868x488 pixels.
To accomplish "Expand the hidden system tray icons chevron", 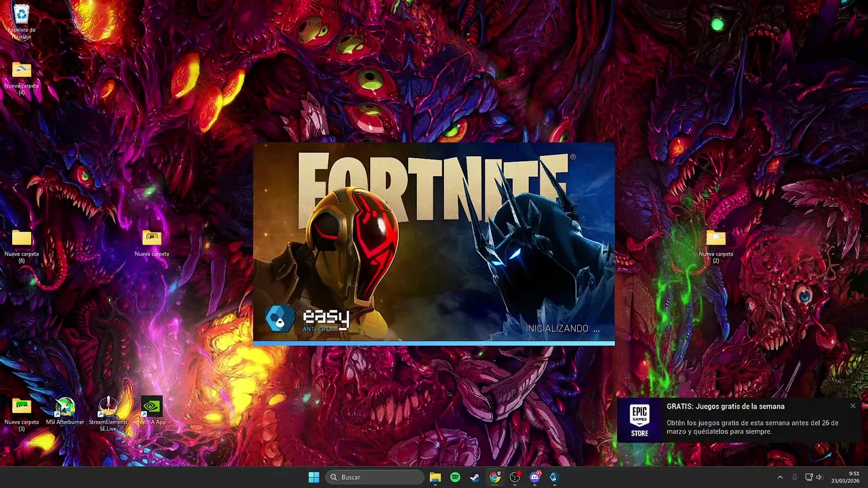I will pyautogui.click(x=780, y=477).
